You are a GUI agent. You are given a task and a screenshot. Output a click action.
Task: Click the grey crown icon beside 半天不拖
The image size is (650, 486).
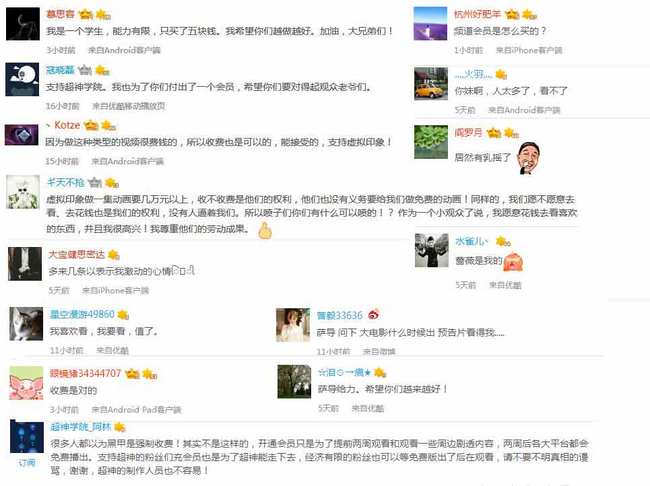pyautogui.click(x=95, y=182)
